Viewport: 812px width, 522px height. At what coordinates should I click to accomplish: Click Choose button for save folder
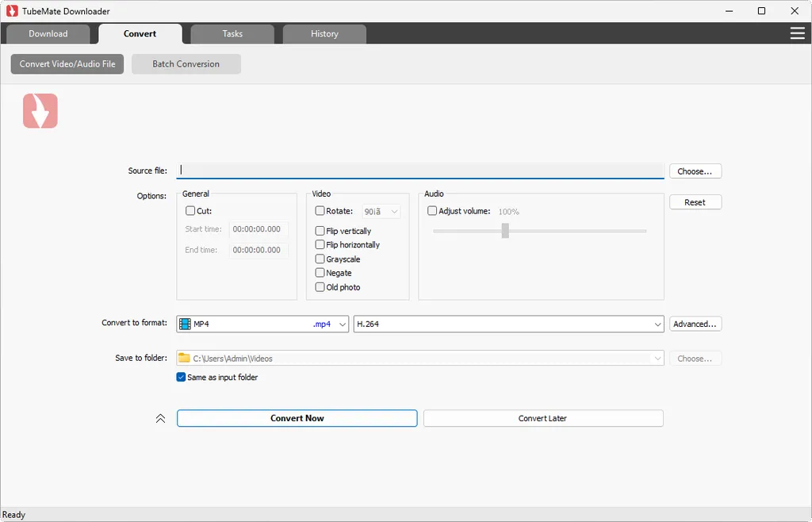pos(695,359)
